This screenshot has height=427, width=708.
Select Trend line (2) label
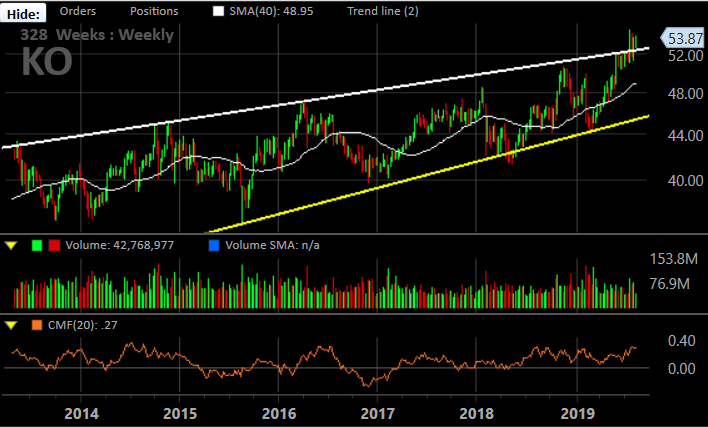(383, 11)
